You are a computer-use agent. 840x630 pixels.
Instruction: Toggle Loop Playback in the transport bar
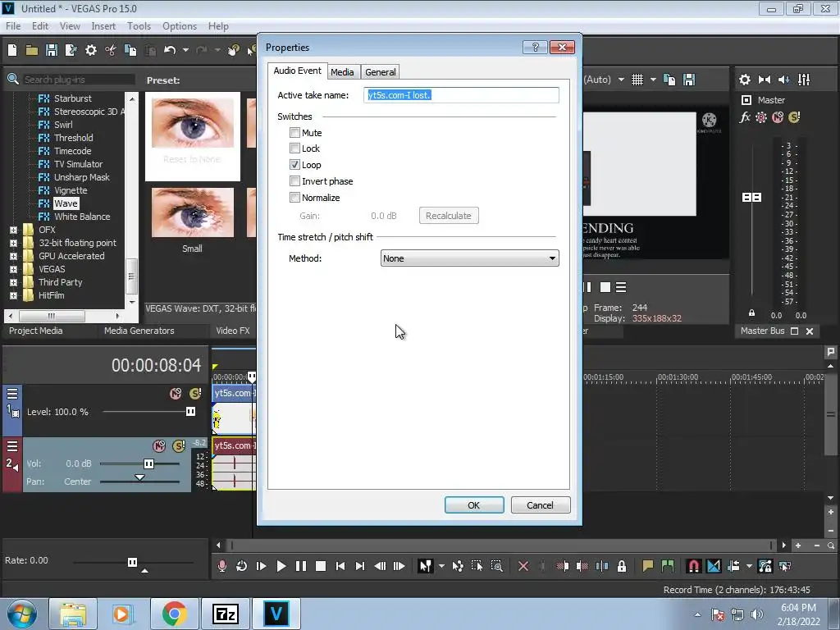pos(242,566)
